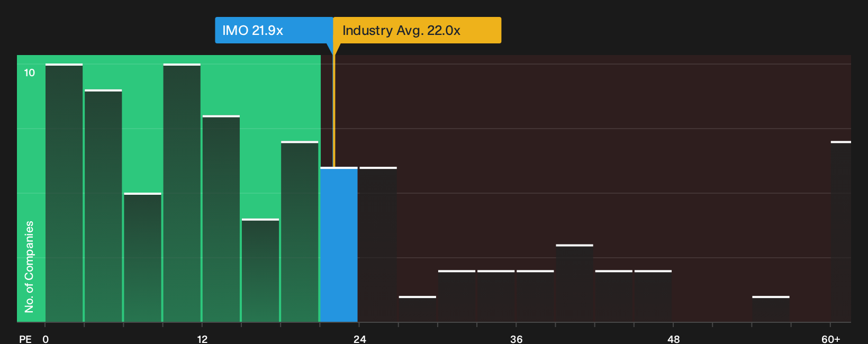Click the x-axis label 24
This screenshot has height=344, width=868.
359,339
